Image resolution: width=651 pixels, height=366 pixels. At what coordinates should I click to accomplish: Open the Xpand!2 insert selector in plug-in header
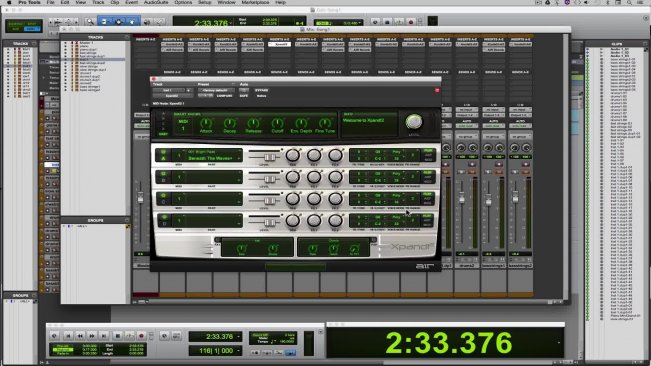(172, 96)
